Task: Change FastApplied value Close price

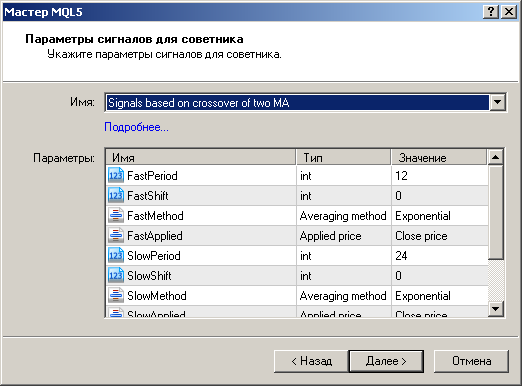Action: (x=440, y=236)
